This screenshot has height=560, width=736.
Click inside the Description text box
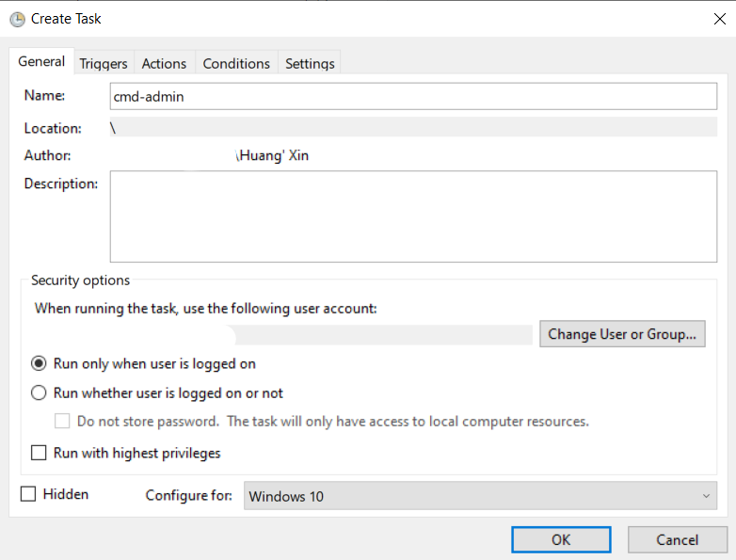click(413, 216)
